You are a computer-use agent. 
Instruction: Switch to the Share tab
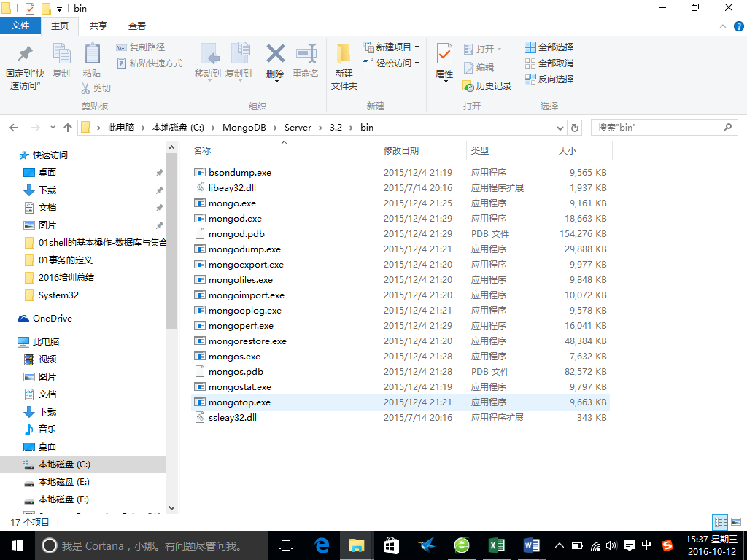[98, 26]
